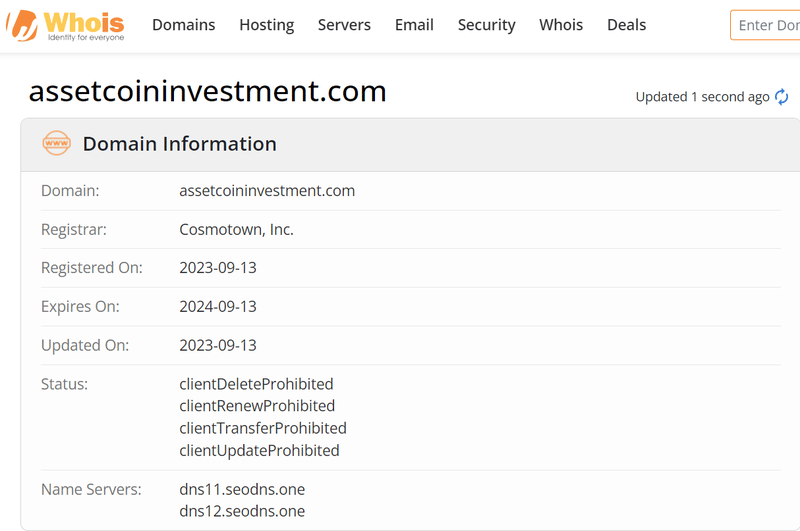Viewport: 800px width, 531px height.
Task: Open the Deals menu item
Action: coord(627,25)
